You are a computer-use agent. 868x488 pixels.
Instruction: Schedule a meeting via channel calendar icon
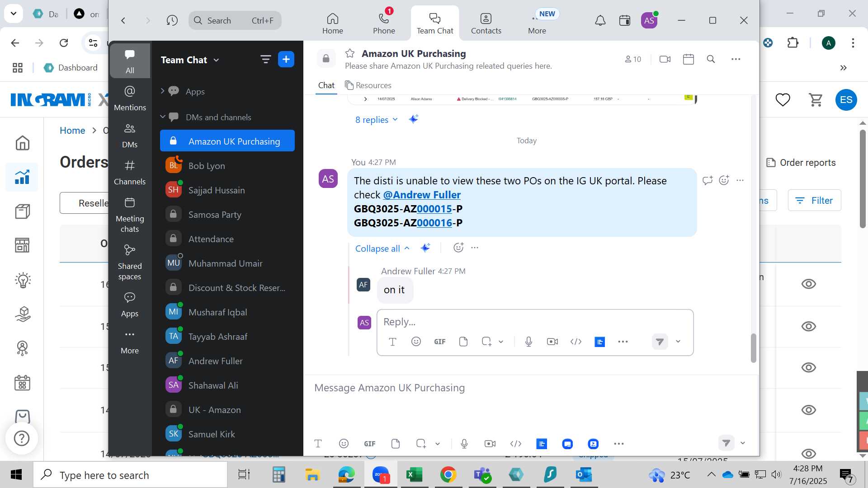pyautogui.click(x=688, y=59)
